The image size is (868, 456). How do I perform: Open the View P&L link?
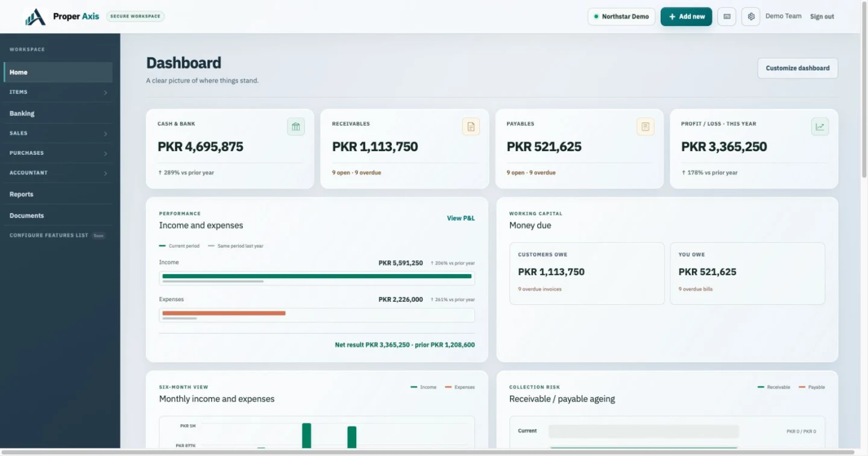[x=461, y=218]
